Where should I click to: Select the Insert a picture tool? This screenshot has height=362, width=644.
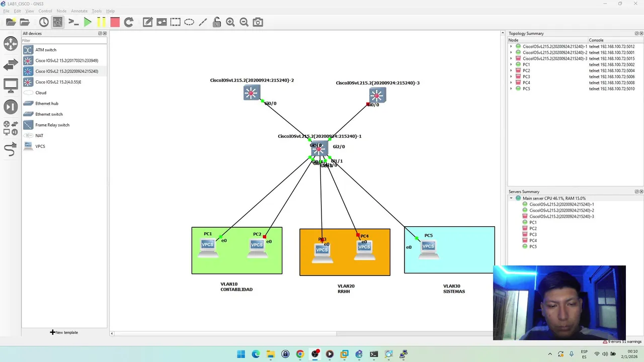[162, 22]
